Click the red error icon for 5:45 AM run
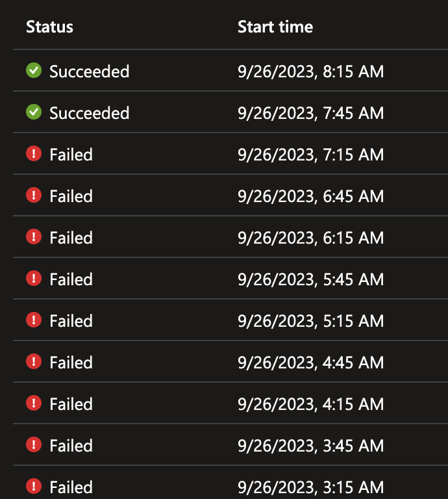 34,278
